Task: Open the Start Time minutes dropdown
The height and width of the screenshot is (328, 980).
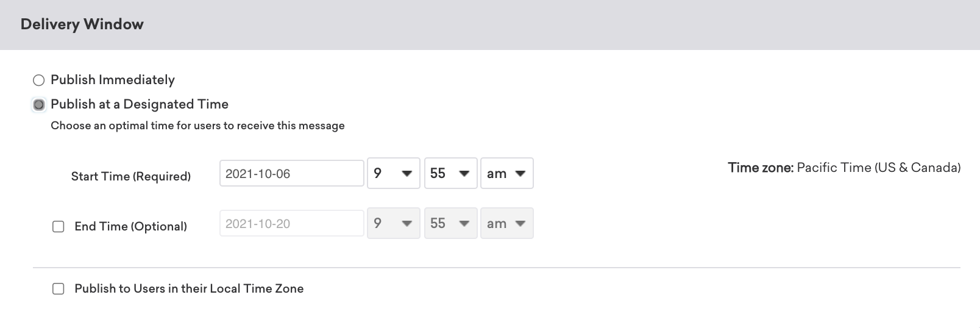Action: 450,174
